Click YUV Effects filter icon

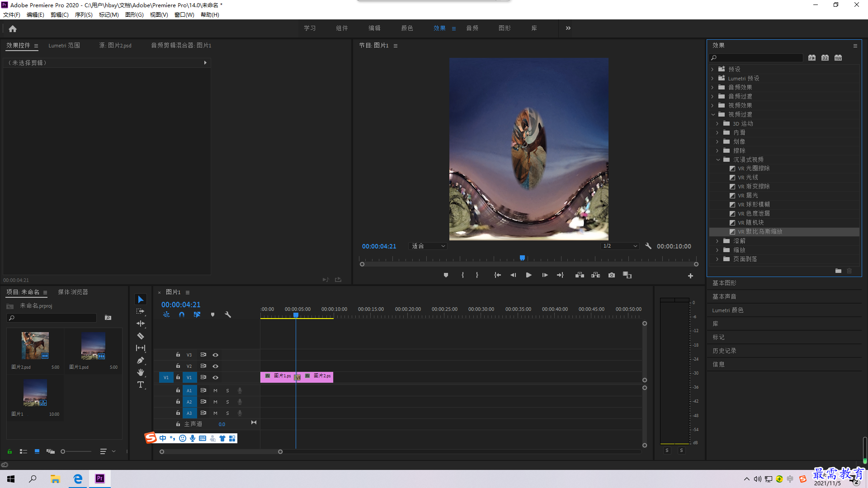(838, 58)
